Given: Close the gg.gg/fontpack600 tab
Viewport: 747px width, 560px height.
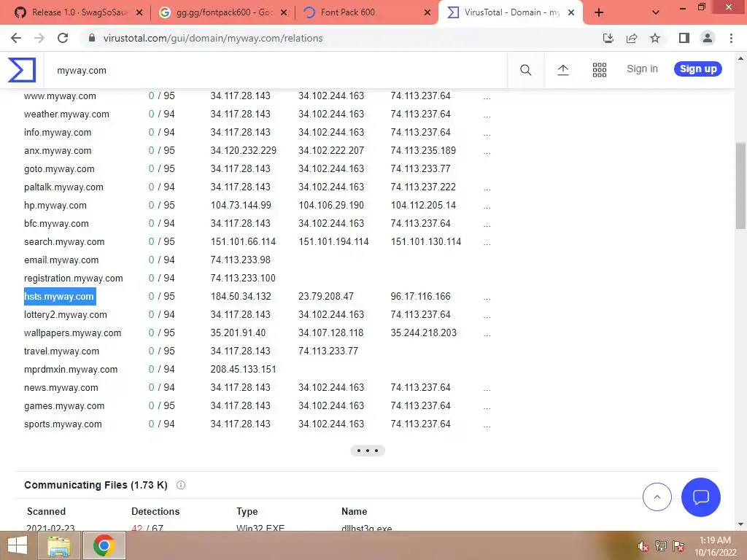Looking at the screenshot, I should 284,13.
